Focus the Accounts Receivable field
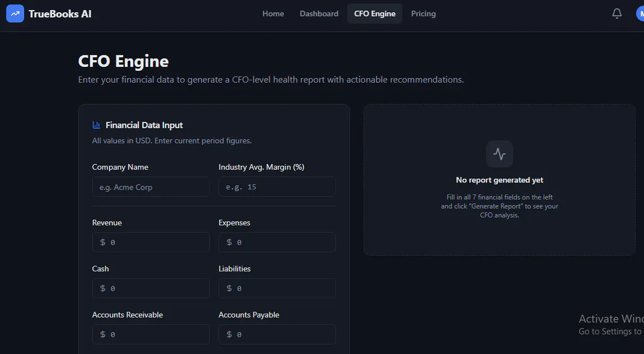644x354 pixels. point(151,334)
